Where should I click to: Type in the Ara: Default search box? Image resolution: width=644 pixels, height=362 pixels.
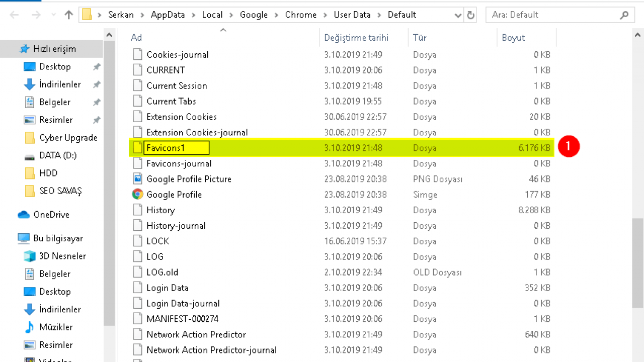pos(553,15)
